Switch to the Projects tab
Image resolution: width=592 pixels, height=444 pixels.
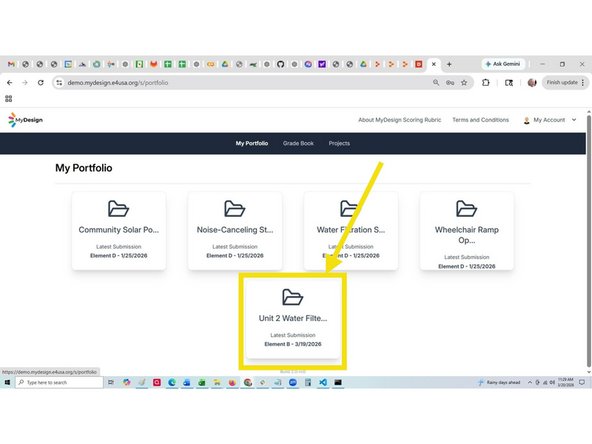(339, 143)
